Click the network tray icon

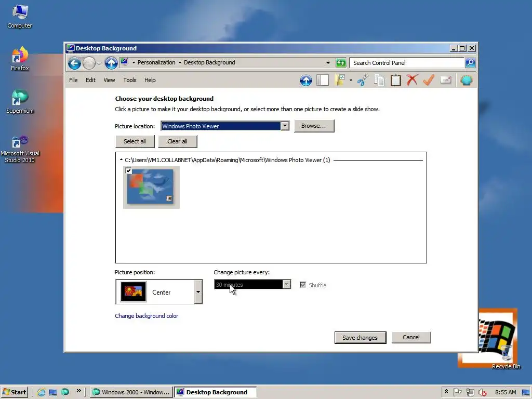tap(470, 393)
